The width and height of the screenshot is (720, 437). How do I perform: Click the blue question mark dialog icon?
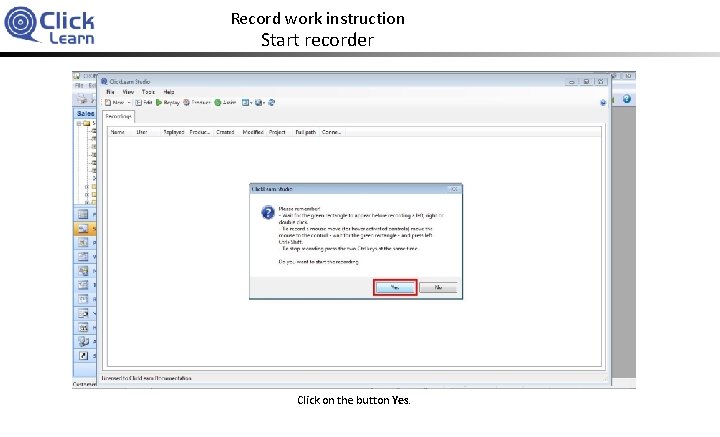tap(268, 213)
